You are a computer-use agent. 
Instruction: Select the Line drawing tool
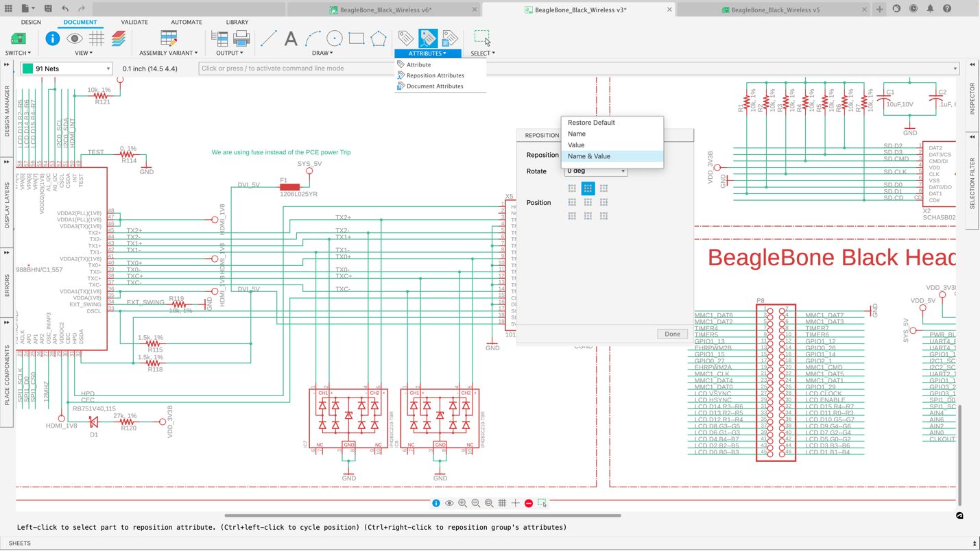coord(268,38)
